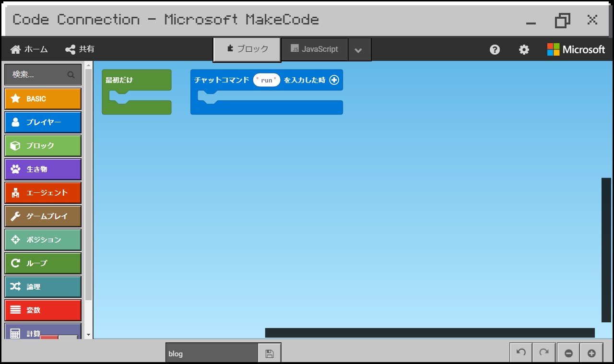Open the エージェント agent category

[x=43, y=193]
